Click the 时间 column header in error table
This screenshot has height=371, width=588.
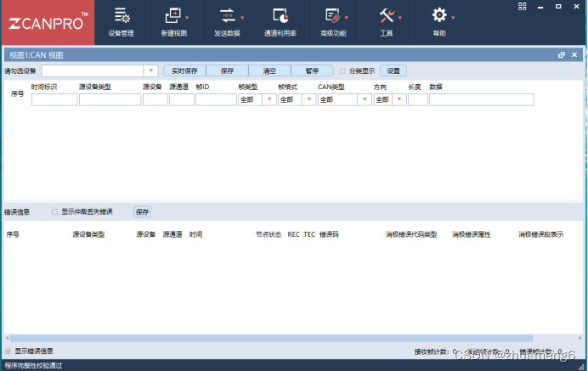[195, 234]
